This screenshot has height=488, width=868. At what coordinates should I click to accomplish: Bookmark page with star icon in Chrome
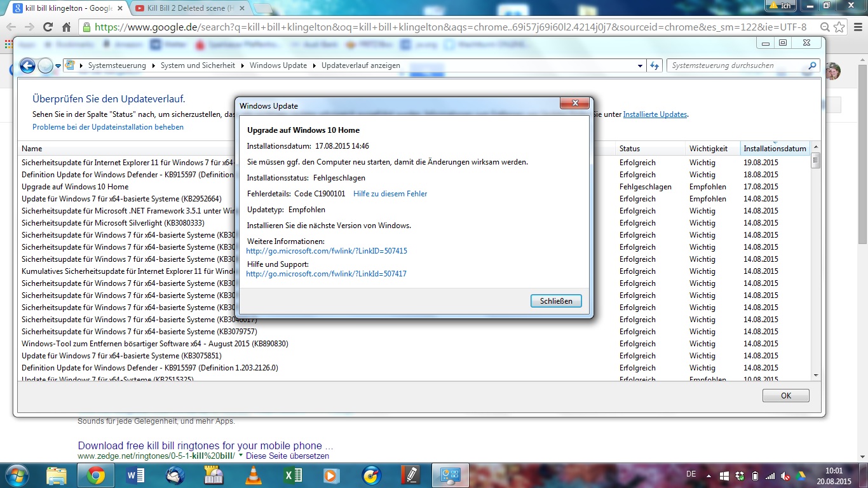click(839, 27)
